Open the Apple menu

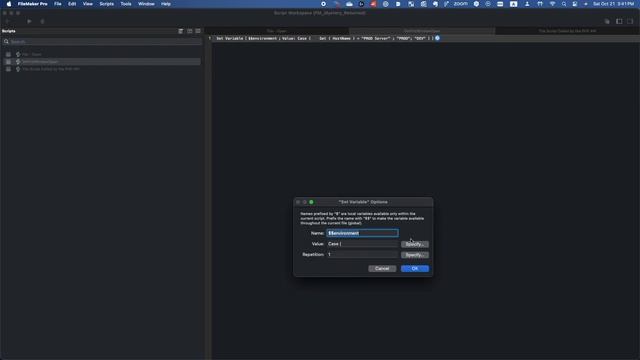point(9,4)
